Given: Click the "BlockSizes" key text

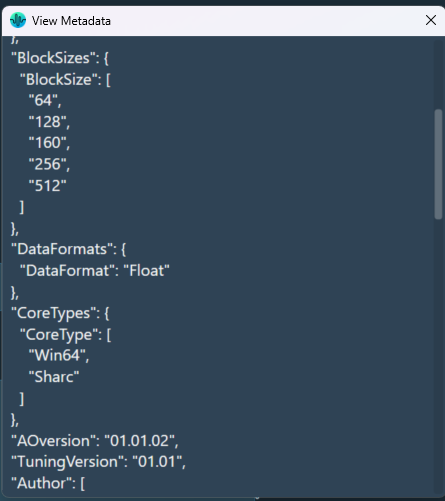Looking at the screenshot, I should click(x=55, y=58).
